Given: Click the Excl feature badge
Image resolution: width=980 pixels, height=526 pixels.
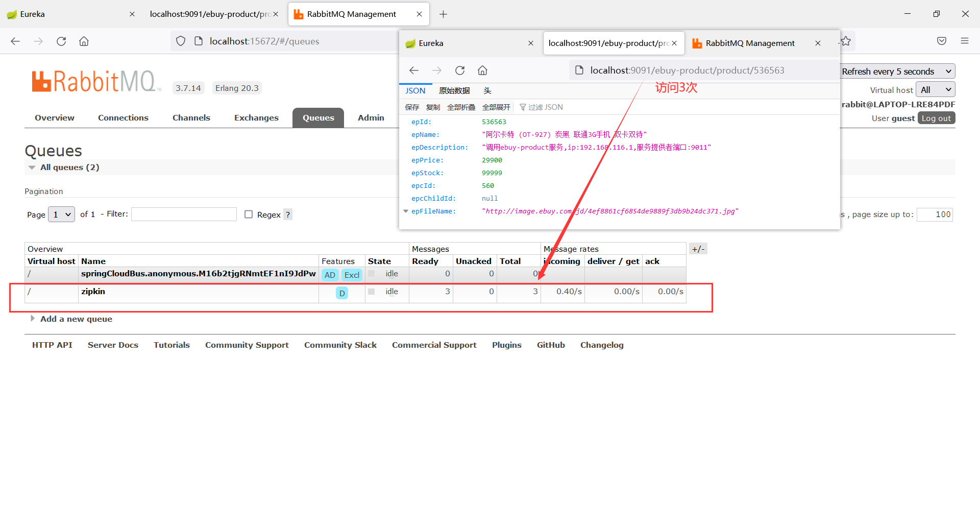Looking at the screenshot, I should (x=352, y=275).
